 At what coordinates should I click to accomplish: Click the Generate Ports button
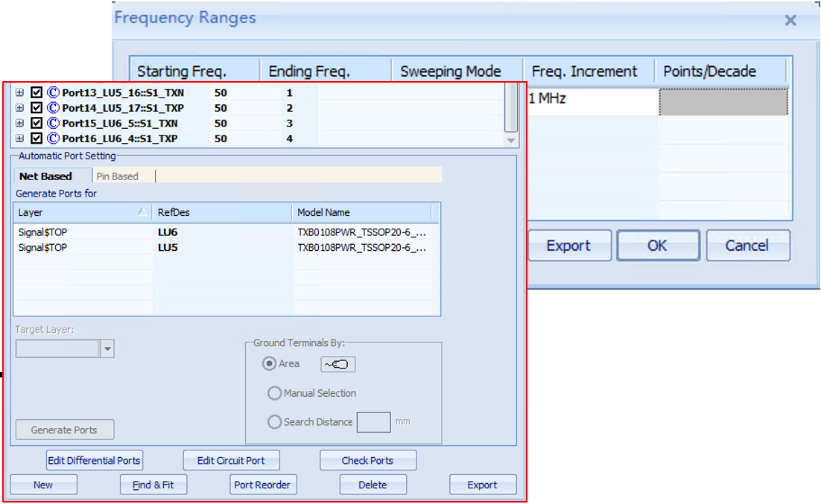point(64,430)
